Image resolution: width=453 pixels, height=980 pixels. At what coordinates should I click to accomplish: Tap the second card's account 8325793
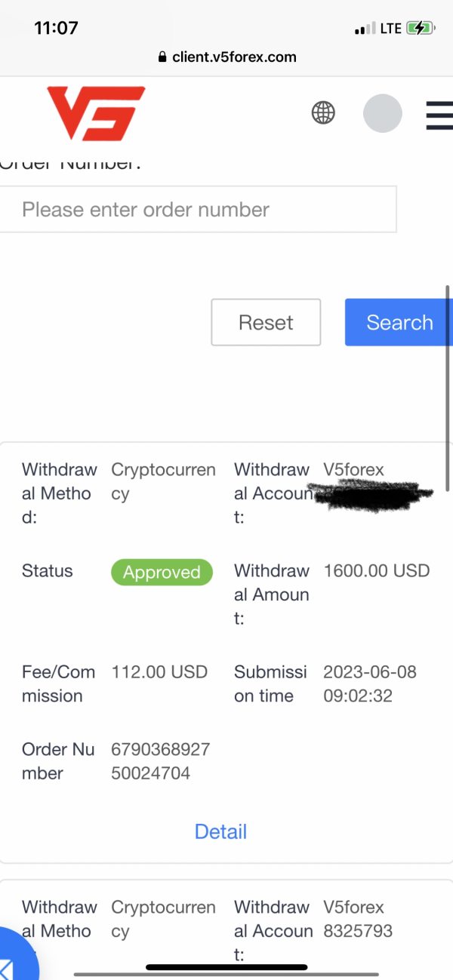click(x=358, y=931)
